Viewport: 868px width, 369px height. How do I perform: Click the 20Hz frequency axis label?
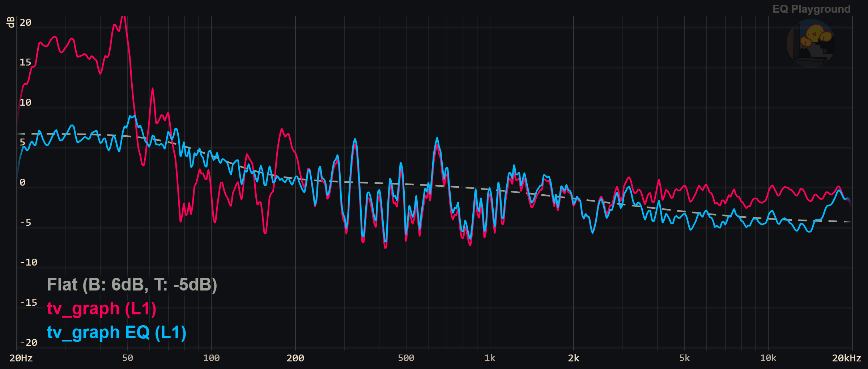pos(21,358)
